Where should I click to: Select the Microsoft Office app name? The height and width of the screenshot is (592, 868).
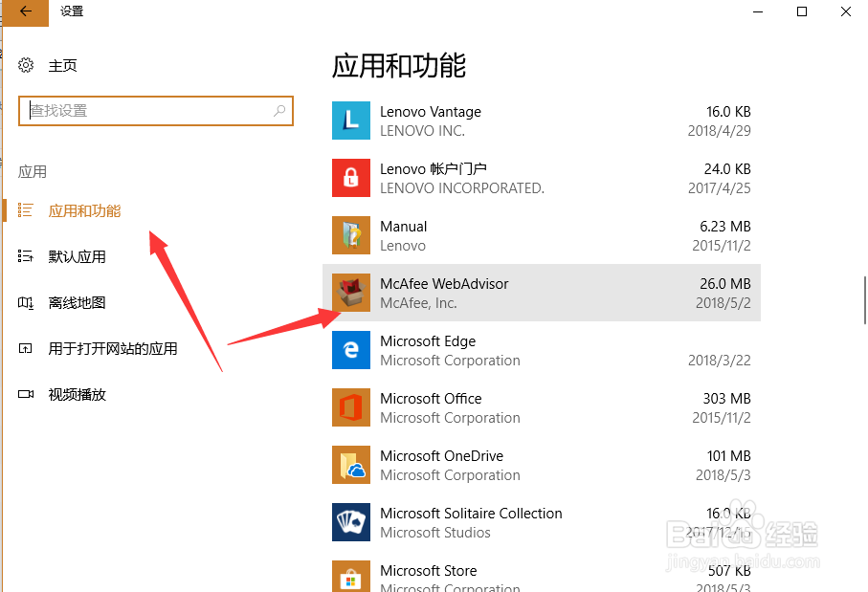click(x=431, y=399)
